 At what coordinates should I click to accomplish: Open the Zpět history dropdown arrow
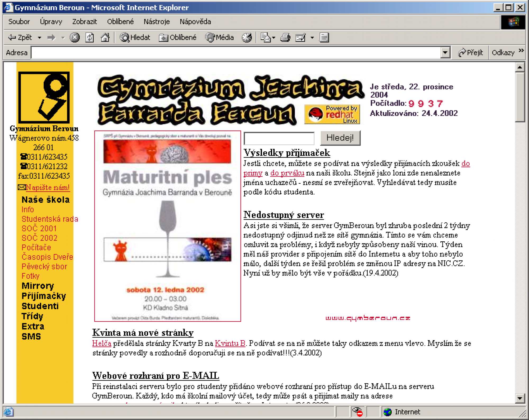click(39, 38)
